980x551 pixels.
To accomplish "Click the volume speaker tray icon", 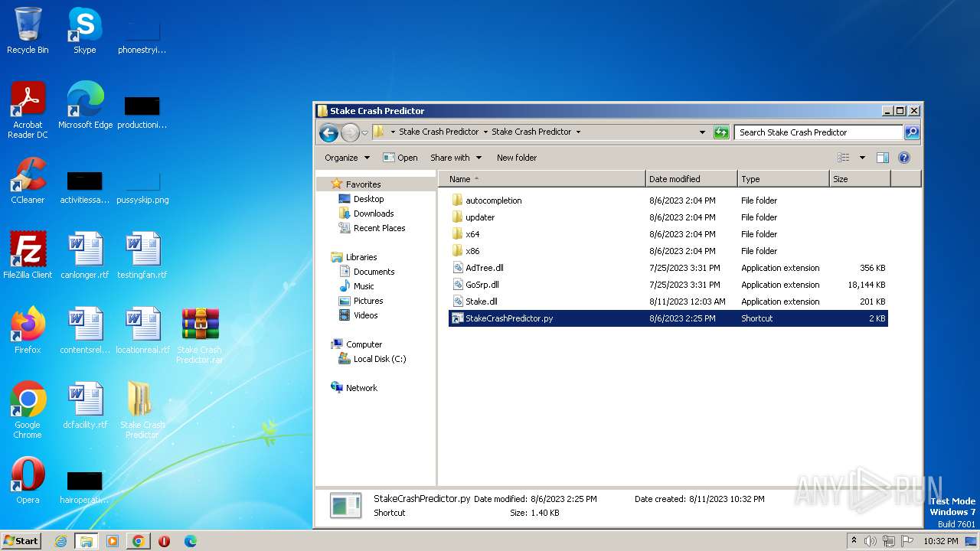I will click(x=871, y=541).
